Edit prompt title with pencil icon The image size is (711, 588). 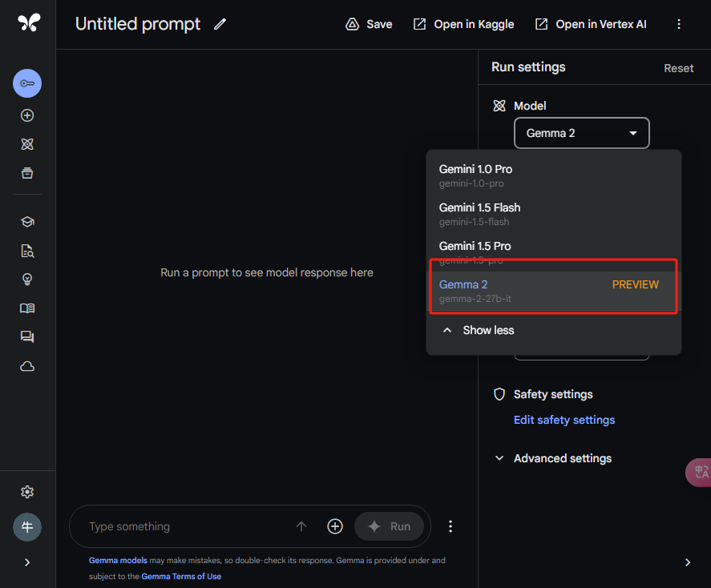(x=220, y=24)
